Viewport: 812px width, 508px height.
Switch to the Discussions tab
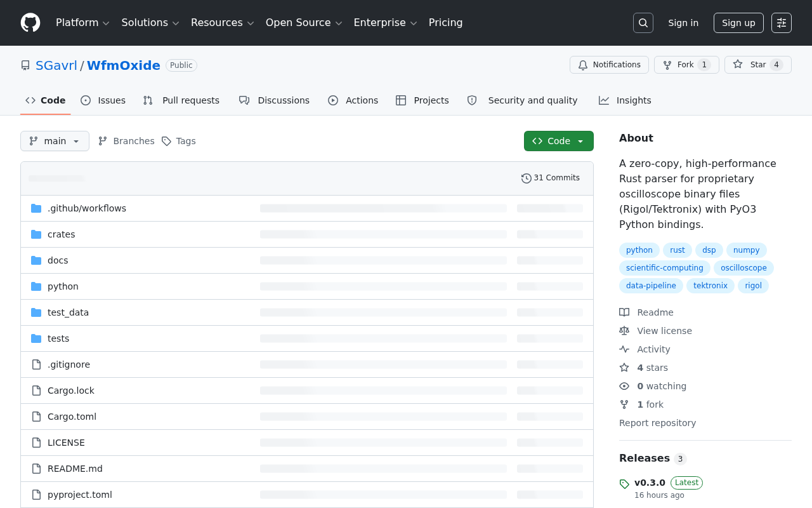coord(274,100)
